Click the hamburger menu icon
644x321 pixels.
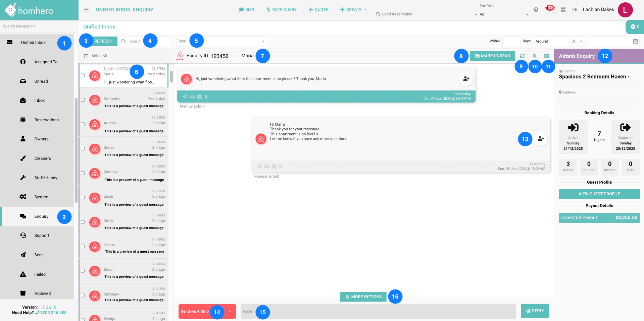[86, 10]
